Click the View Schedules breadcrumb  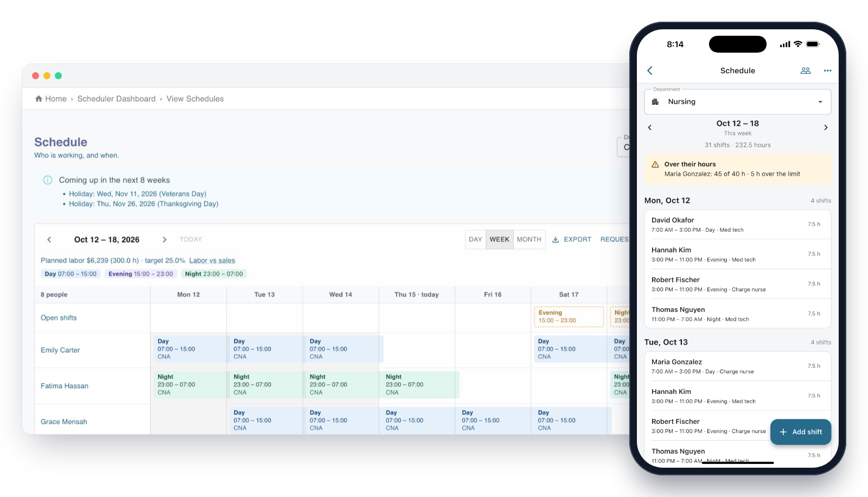(x=195, y=99)
